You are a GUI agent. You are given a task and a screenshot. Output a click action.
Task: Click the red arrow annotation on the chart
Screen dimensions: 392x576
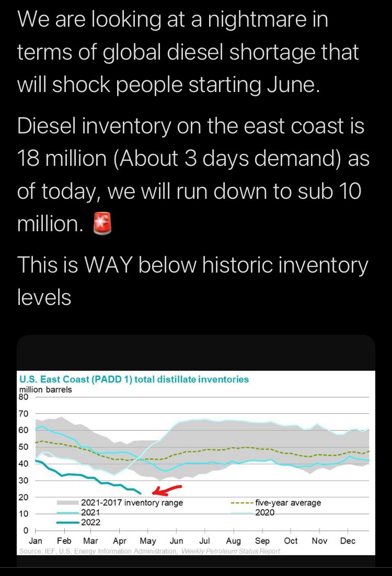(166, 490)
